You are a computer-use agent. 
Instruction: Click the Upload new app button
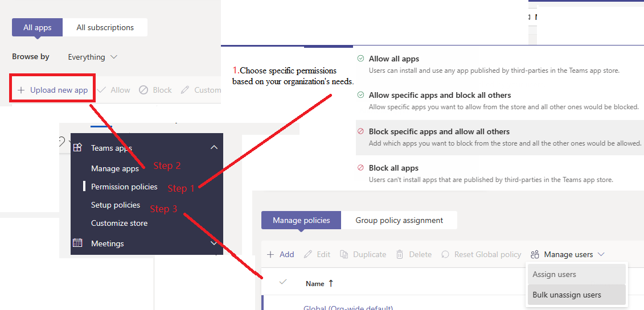click(52, 90)
